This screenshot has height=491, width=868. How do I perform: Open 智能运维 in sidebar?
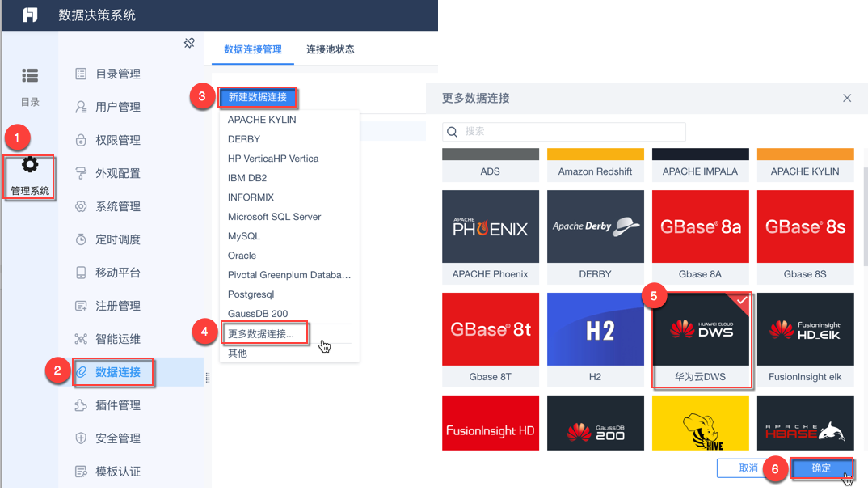pyautogui.click(x=118, y=339)
